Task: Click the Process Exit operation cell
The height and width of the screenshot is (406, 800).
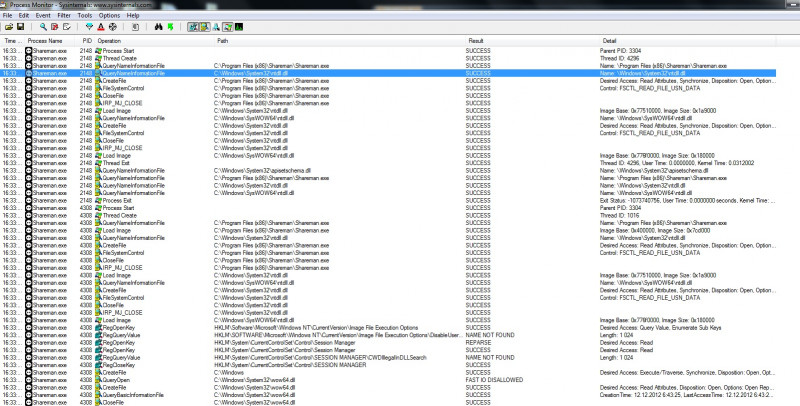Action: [118, 200]
